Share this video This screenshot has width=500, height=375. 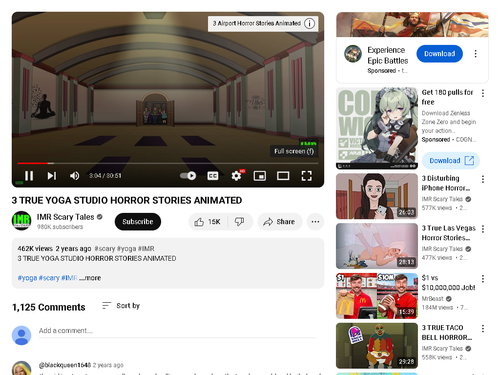coord(280,222)
